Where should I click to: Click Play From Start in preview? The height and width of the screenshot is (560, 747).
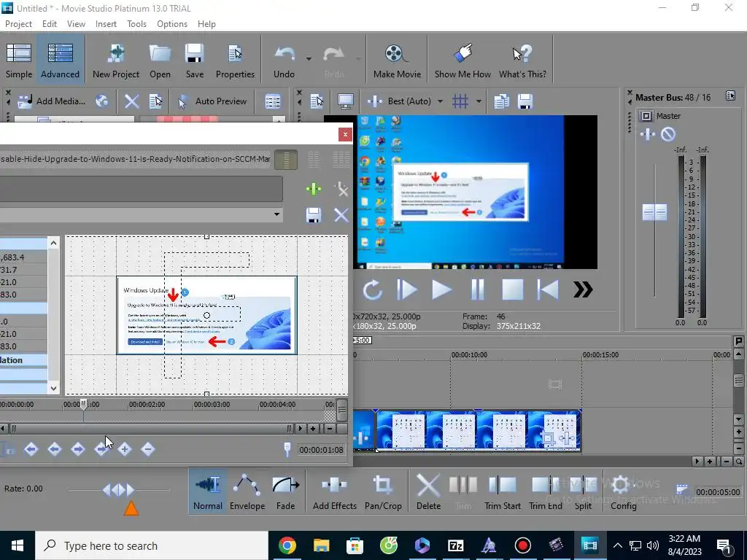407,289
